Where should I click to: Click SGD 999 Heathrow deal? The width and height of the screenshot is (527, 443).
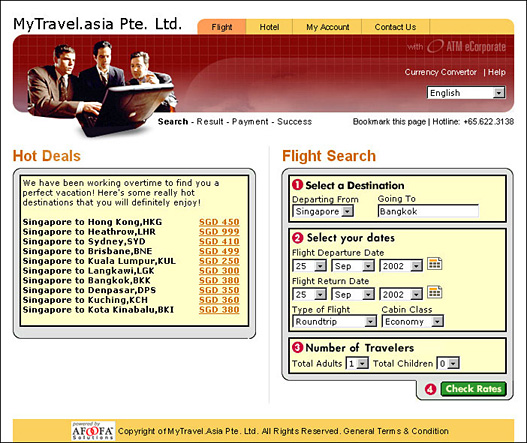tap(219, 232)
